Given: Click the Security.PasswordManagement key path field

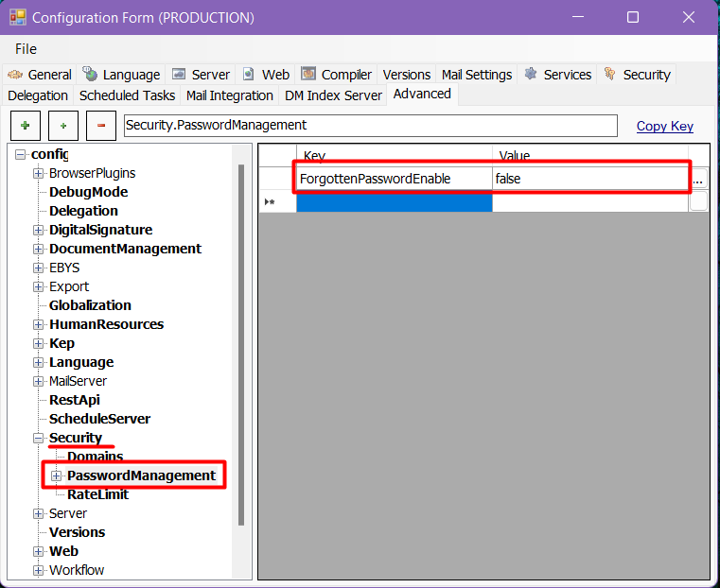Looking at the screenshot, I should point(369,126).
